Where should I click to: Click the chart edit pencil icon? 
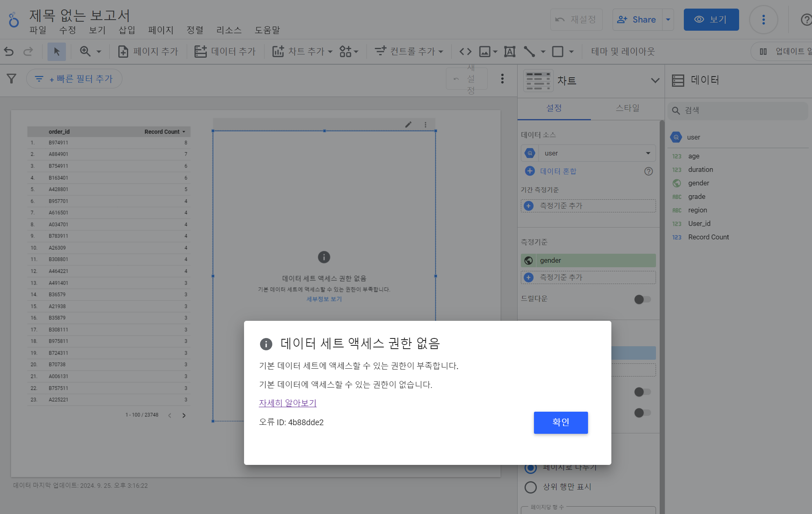point(408,125)
